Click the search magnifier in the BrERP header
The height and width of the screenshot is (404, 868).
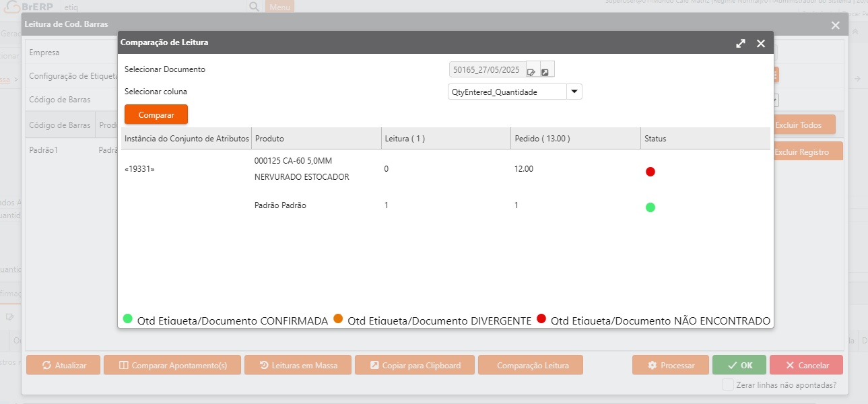[255, 7]
